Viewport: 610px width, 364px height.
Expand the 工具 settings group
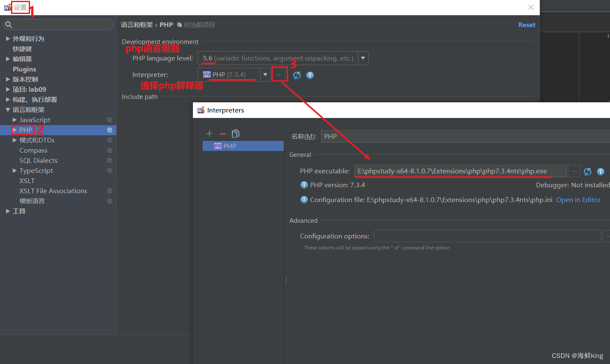pyautogui.click(x=8, y=211)
